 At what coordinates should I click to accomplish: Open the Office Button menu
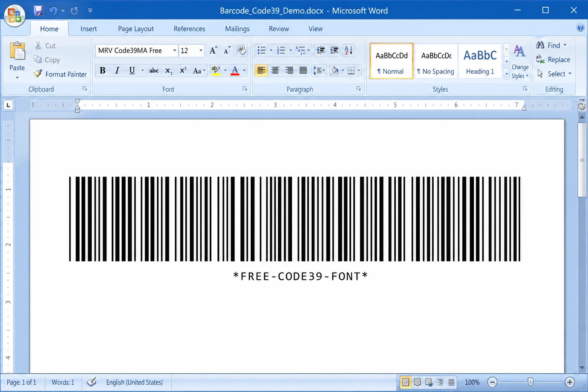pyautogui.click(x=15, y=16)
